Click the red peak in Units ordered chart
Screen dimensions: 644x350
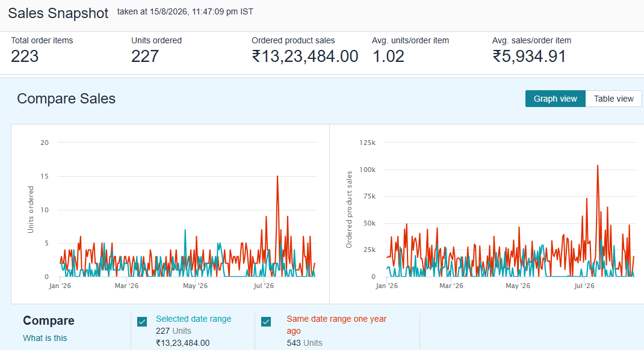coord(277,176)
